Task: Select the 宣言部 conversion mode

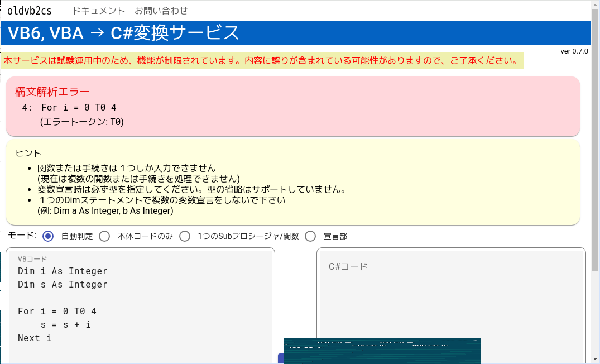Action: 310,236
